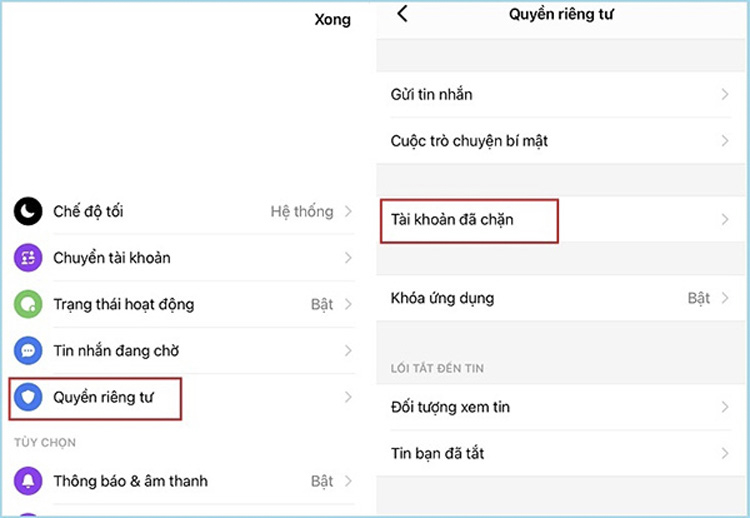Click the Hệ thống value
Viewport: 750px width, 518px height.
coord(302,211)
